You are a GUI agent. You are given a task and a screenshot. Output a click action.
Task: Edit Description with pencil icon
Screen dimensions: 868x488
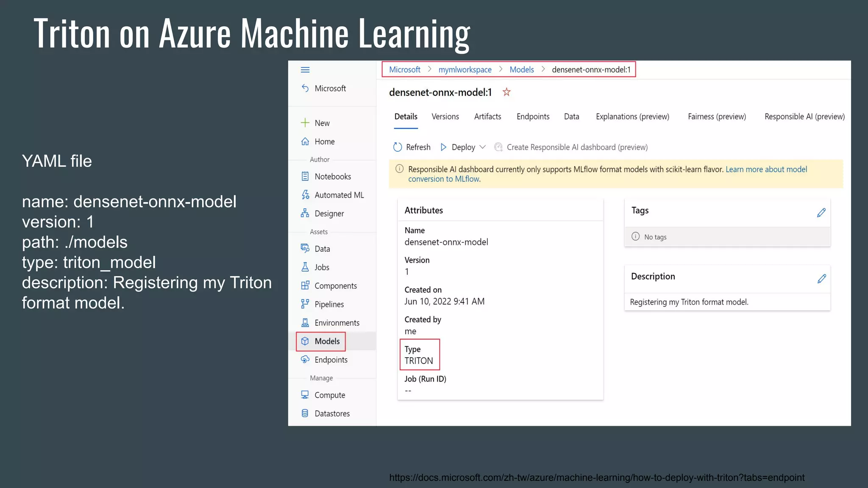tap(821, 279)
